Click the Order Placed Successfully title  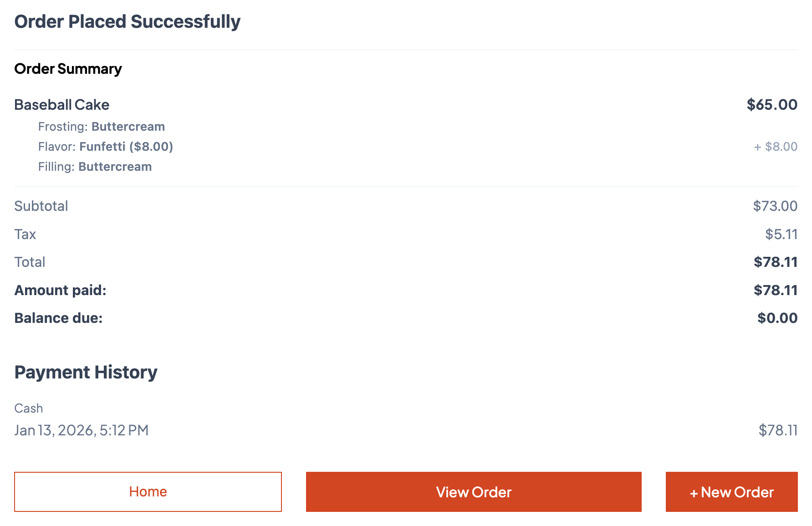(128, 21)
